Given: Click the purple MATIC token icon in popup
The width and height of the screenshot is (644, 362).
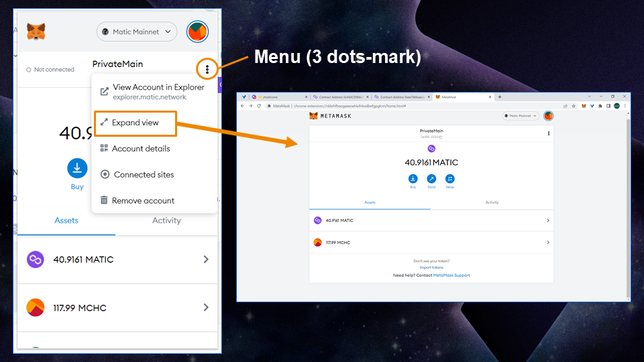Looking at the screenshot, I should (36, 260).
